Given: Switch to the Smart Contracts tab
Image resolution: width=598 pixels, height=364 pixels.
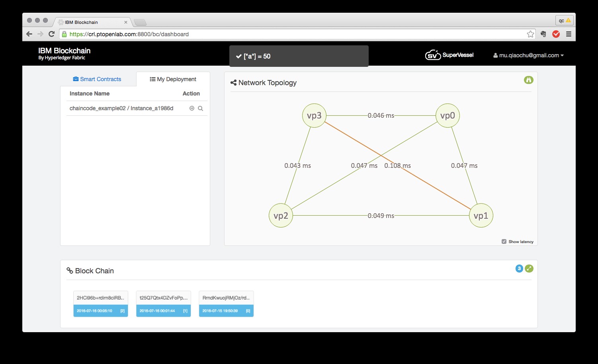Looking at the screenshot, I should (97, 79).
